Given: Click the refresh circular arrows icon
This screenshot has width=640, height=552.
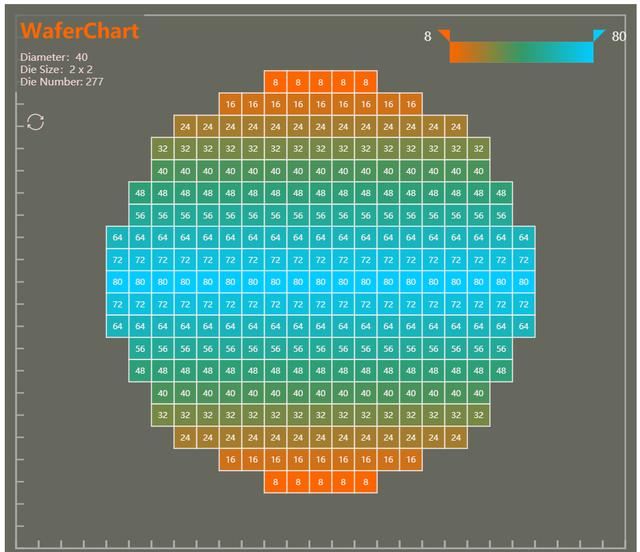Looking at the screenshot, I should click(x=36, y=122).
